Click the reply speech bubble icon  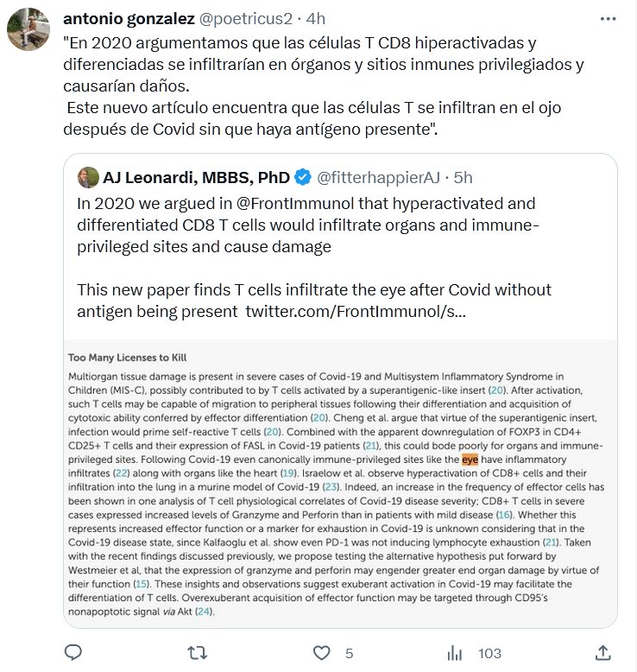click(74, 651)
